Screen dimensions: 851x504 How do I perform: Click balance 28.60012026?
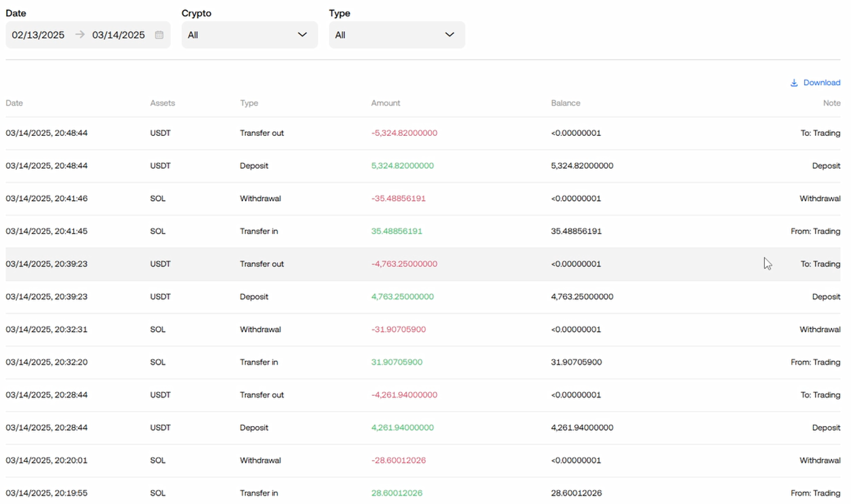(576, 493)
